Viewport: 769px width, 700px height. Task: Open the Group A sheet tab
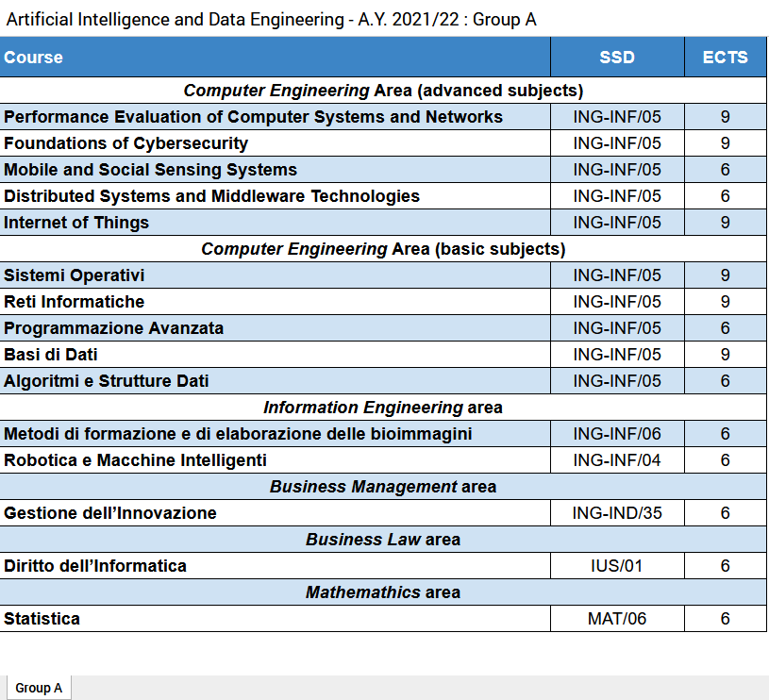coord(39,688)
